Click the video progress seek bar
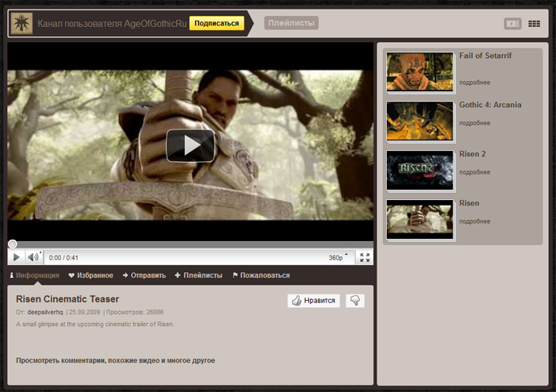This screenshot has height=392, width=556. [x=191, y=244]
